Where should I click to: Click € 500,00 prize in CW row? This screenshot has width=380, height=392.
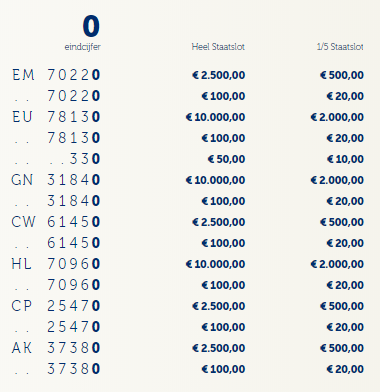point(342,222)
